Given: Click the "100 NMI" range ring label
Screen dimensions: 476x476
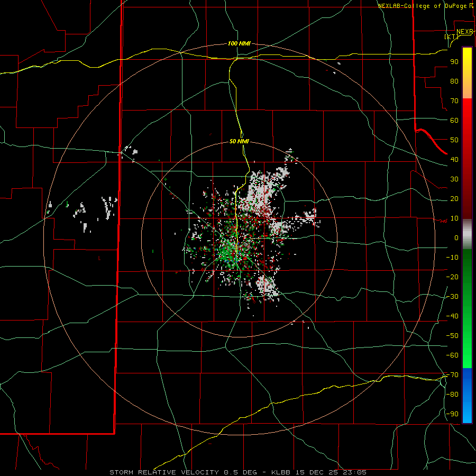Looking at the screenshot, I should tap(239, 44).
